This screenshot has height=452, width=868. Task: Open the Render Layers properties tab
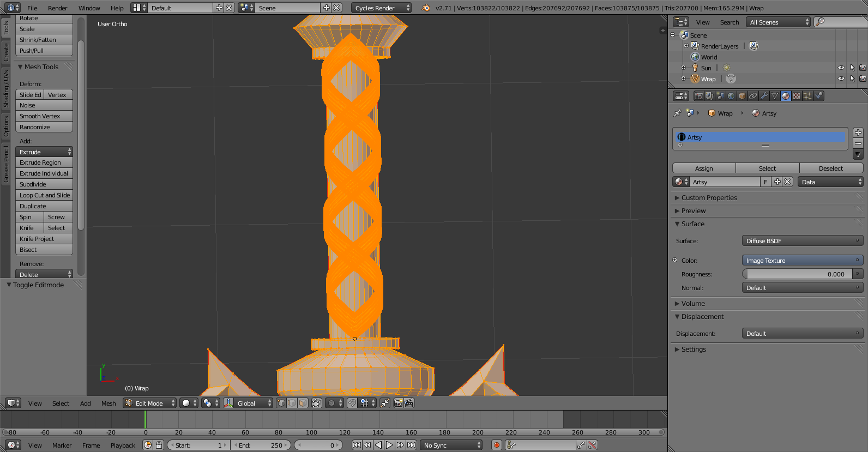[x=709, y=96]
